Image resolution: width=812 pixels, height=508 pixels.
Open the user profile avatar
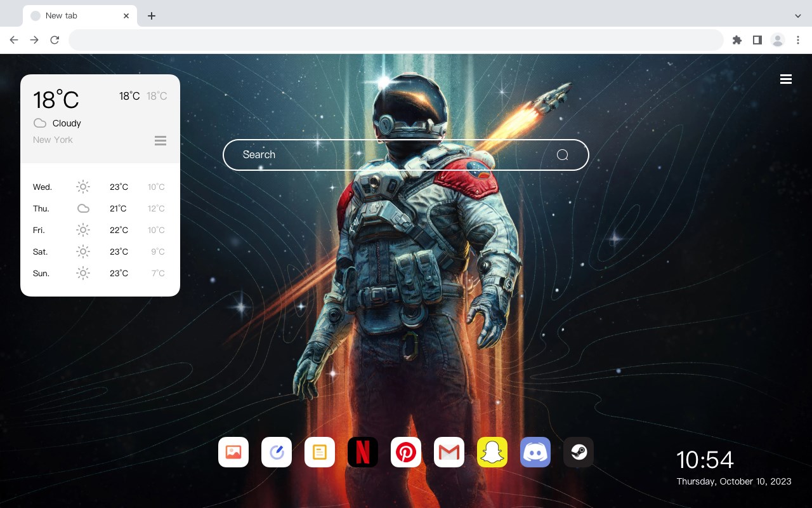tap(778, 40)
